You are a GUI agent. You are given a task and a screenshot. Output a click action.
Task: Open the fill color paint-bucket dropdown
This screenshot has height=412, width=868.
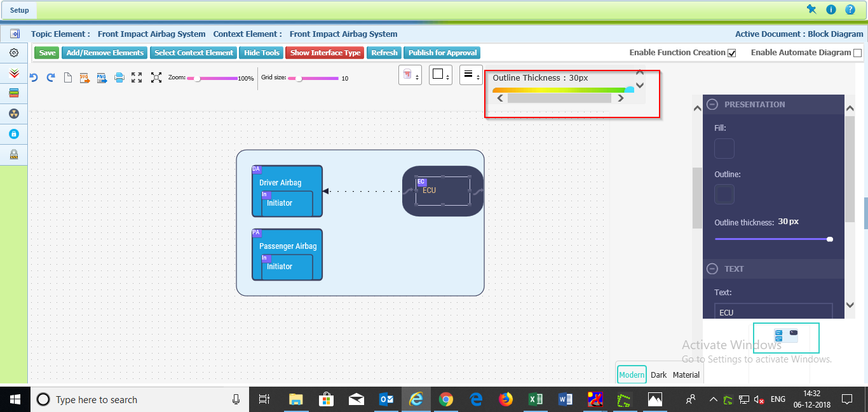(x=410, y=75)
